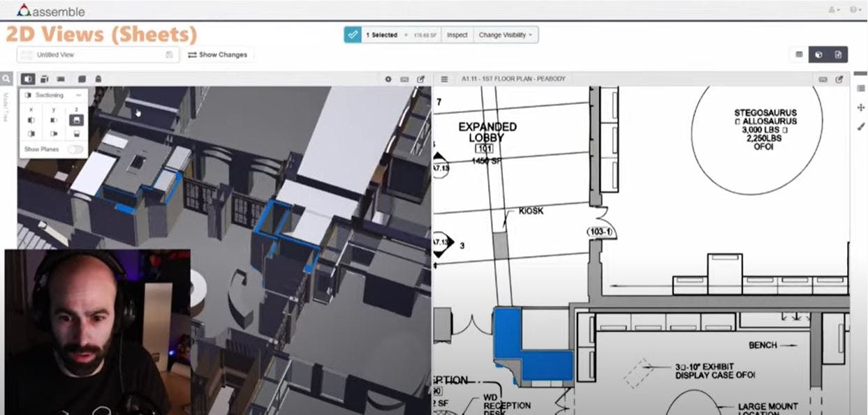Open the help dropdown menu
This screenshot has width=868, height=415.
pos(855,10)
